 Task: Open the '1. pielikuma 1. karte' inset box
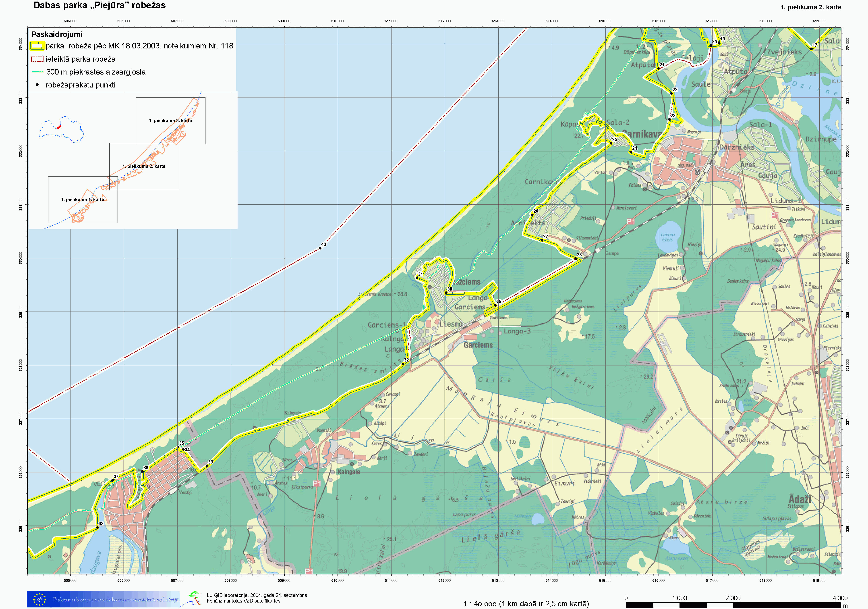[83, 200]
